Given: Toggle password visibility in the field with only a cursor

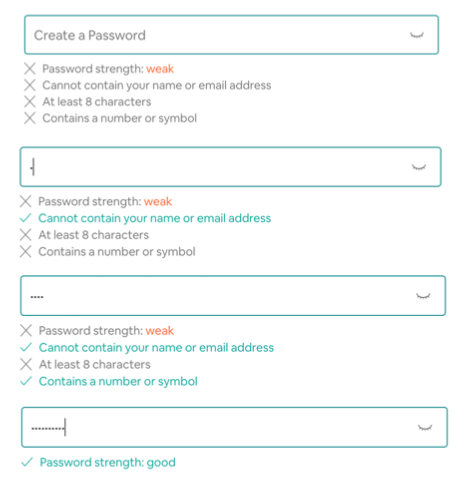Looking at the screenshot, I should [x=419, y=167].
